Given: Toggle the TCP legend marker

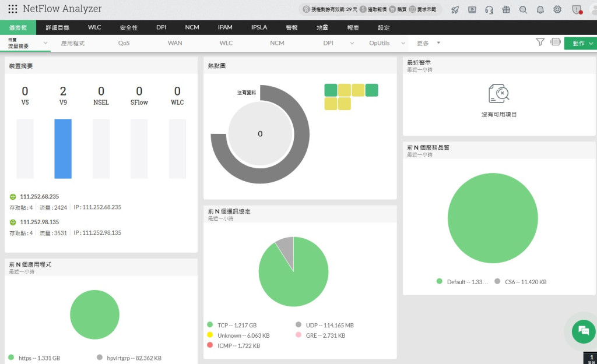Looking at the screenshot, I should point(210,324).
